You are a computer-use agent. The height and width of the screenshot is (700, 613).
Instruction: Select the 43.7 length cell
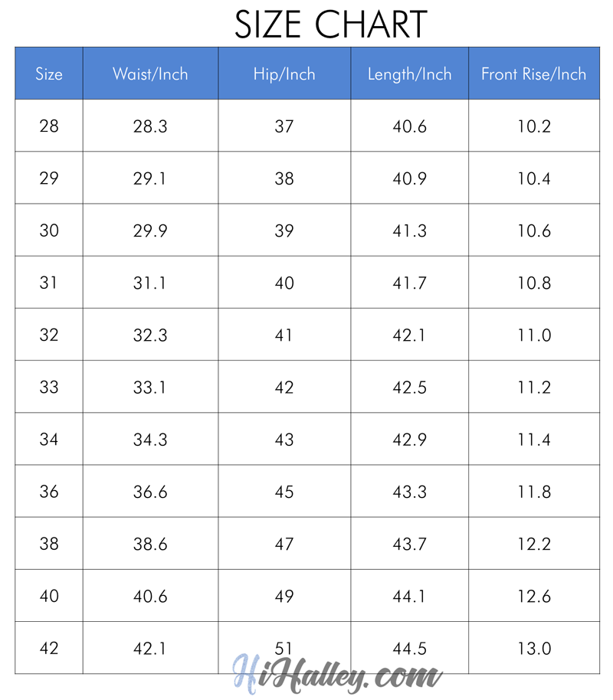[409, 544]
